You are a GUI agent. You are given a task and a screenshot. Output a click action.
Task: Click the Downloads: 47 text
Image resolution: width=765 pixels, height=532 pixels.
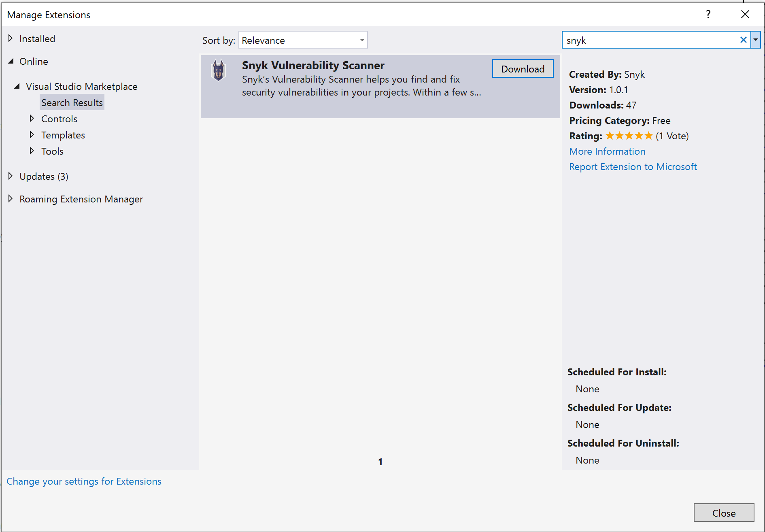tap(603, 105)
